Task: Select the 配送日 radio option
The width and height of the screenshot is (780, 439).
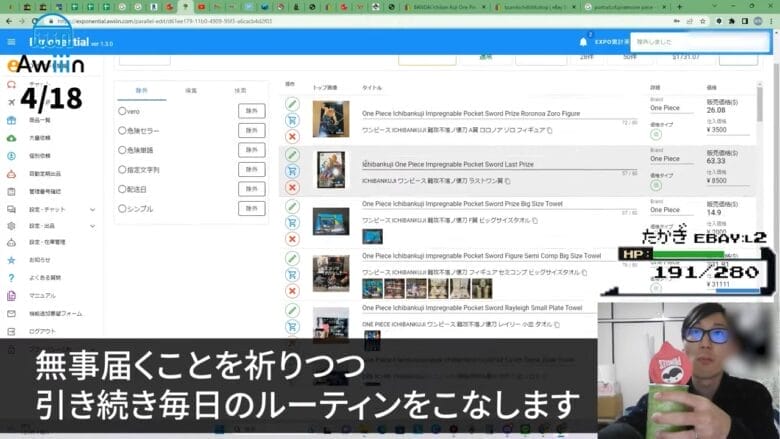Action: point(122,189)
